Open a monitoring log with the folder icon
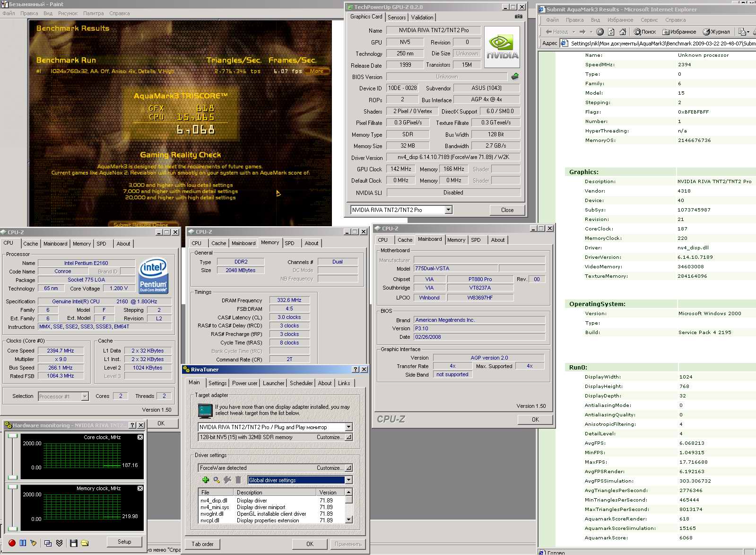Image resolution: width=756 pixels, height=555 pixels. (85, 543)
